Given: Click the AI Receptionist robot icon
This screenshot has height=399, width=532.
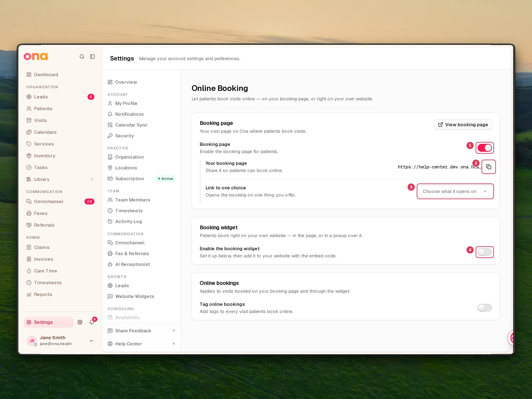Looking at the screenshot, I should pyautogui.click(x=110, y=264).
